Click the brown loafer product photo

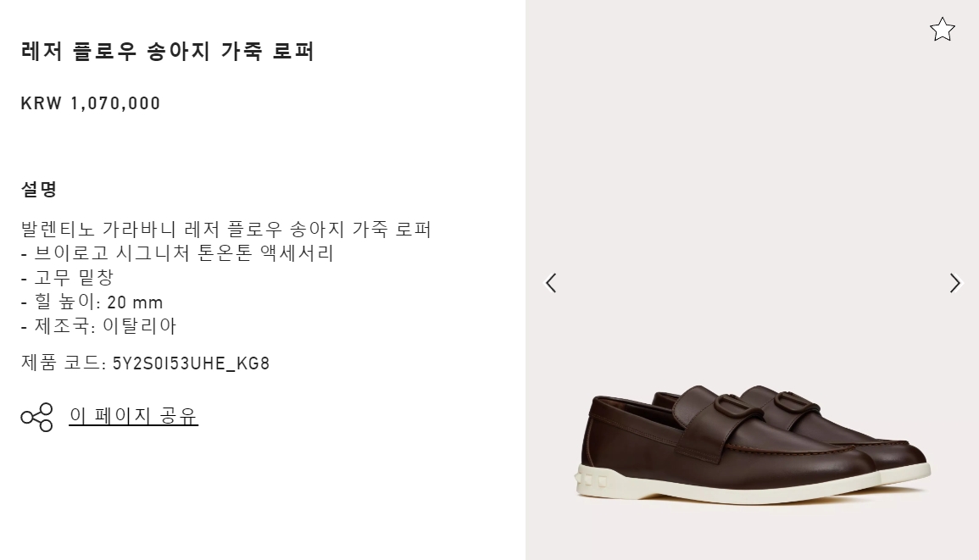coord(754,443)
